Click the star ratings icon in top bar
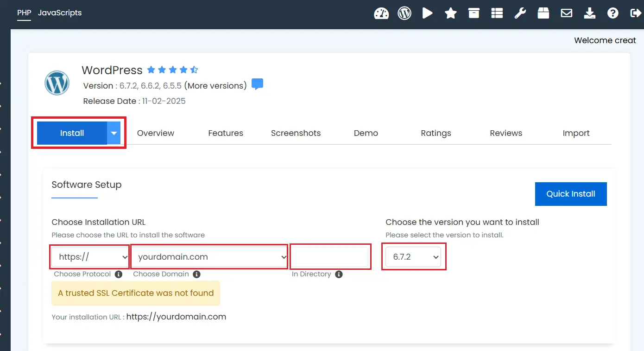Image resolution: width=644 pixels, height=351 pixels. pyautogui.click(x=450, y=13)
